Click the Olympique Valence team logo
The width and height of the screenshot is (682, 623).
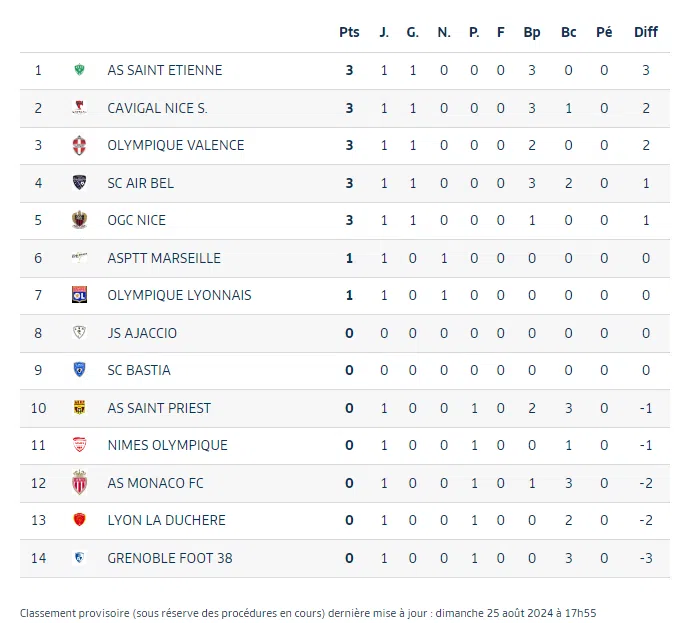pyautogui.click(x=79, y=145)
